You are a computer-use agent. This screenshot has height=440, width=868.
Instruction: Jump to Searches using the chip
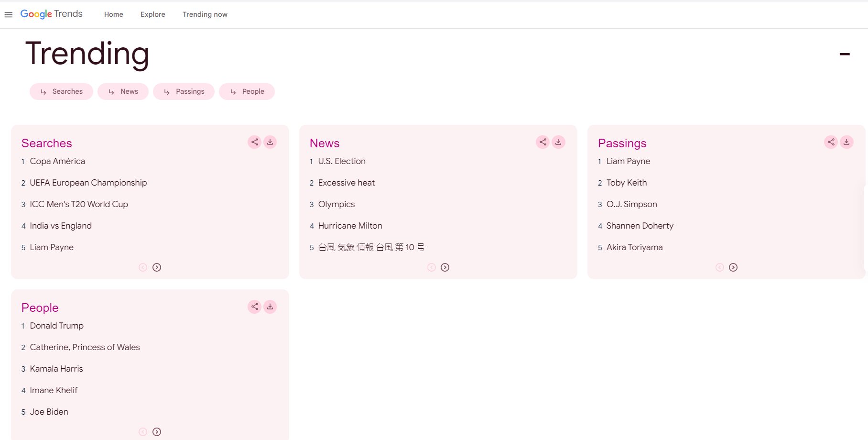[x=61, y=91]
